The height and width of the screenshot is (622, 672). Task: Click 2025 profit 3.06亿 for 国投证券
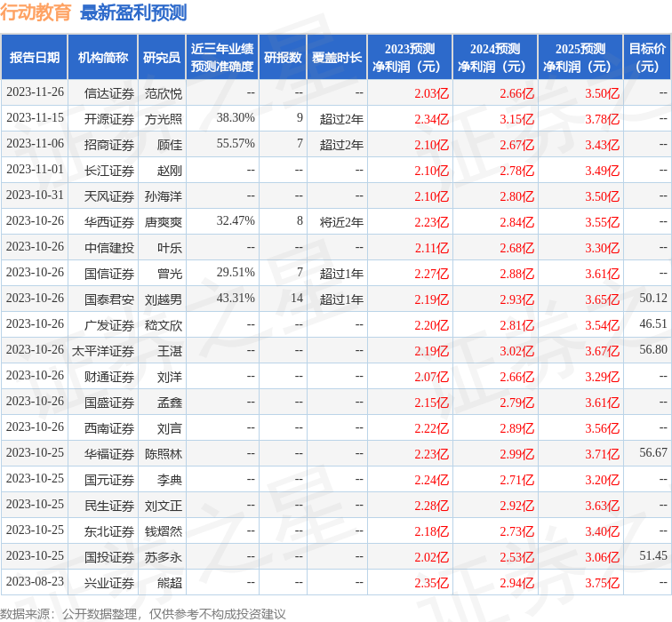point(602,557)
